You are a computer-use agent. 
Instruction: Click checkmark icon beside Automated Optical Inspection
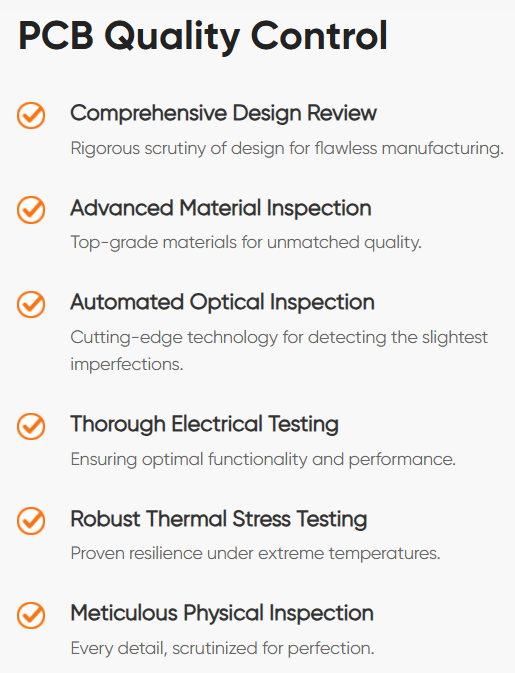click(31, 304)
